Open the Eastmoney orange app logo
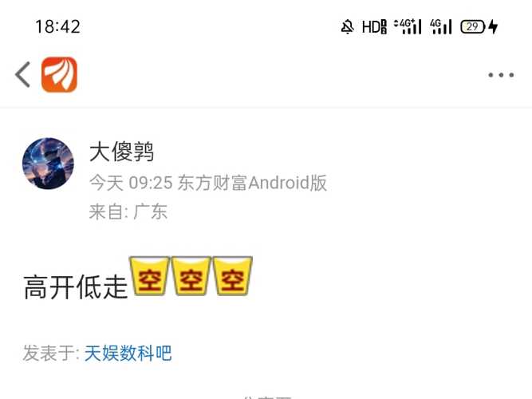Image resolution: width=532 pixels, height=399 pixels. click(x=59, y=74)
